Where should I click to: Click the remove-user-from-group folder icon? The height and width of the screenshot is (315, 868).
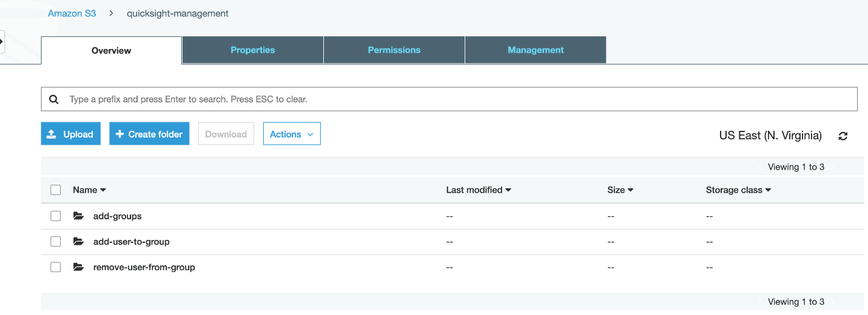78,267
